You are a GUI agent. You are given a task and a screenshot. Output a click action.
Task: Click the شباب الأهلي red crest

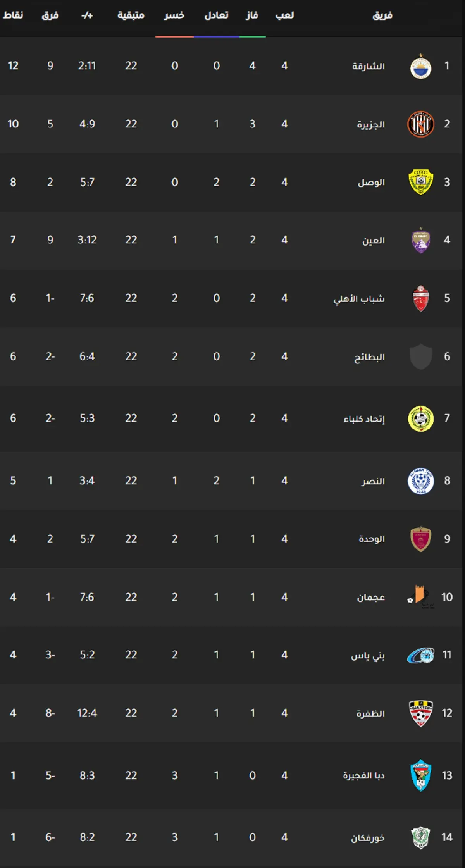coord(421,298)
